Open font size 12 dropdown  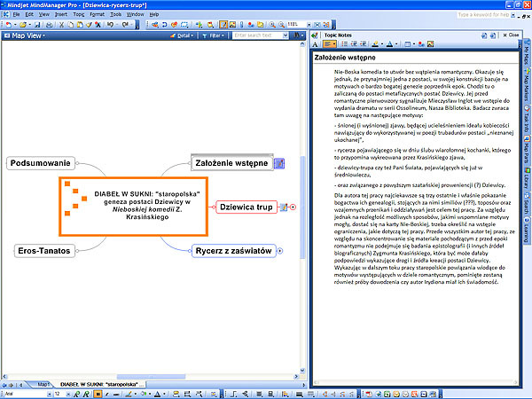[x=68, y=395]
